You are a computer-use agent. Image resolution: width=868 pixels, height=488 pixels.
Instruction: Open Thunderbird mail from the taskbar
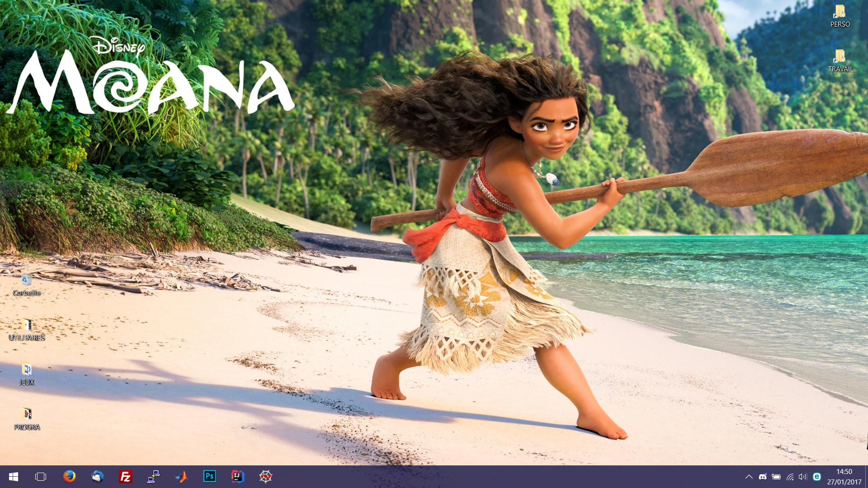(x=97, y=477)
